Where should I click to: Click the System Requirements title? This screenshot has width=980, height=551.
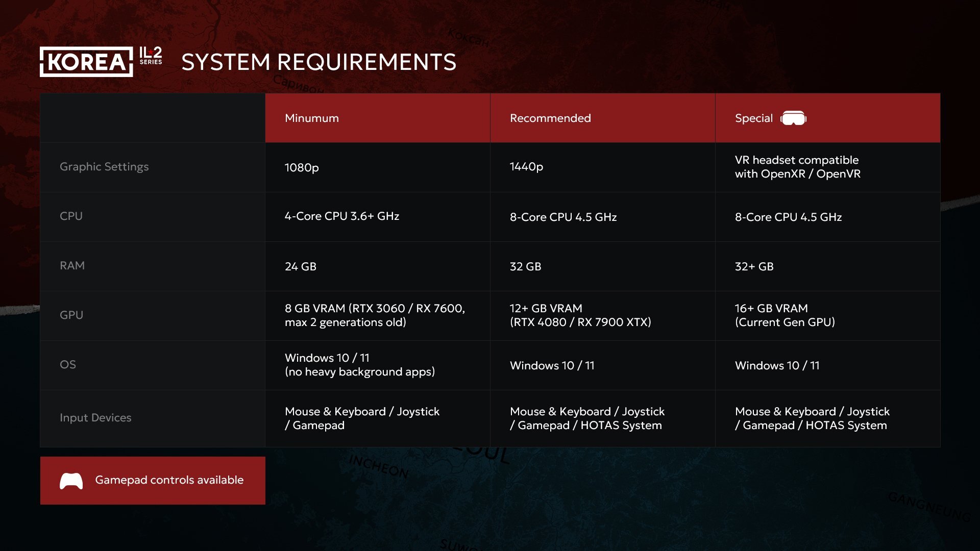[318, 62]
